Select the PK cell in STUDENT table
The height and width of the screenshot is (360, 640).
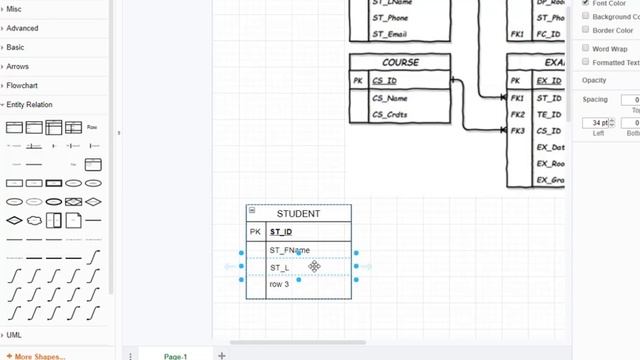click(256, 232)
